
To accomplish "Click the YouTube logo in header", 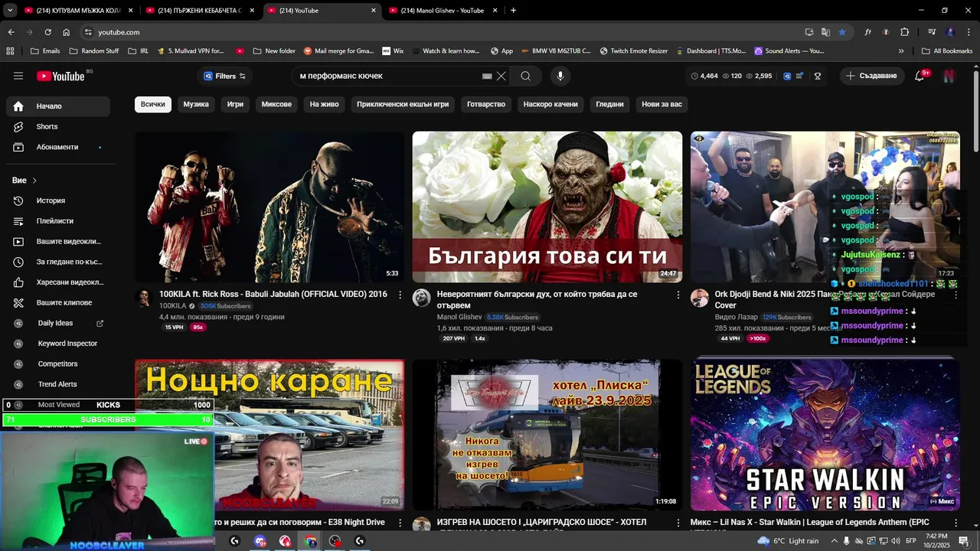I will click(60, 76).
